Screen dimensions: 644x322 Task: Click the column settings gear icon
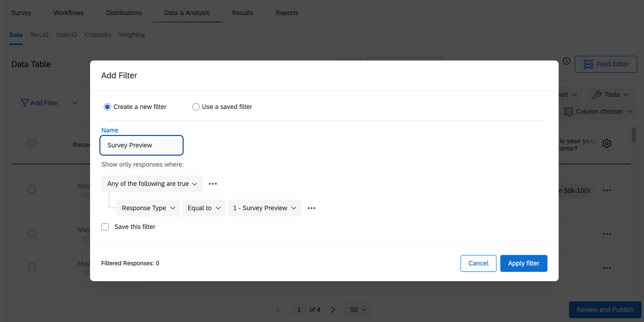click(x=606, y=144)
